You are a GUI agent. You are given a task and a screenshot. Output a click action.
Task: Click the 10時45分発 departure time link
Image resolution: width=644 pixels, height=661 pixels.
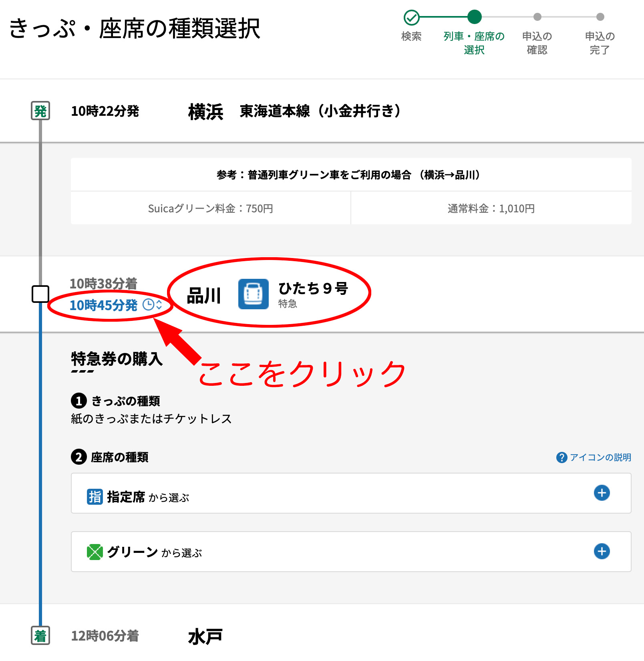[x=103, y=305]
